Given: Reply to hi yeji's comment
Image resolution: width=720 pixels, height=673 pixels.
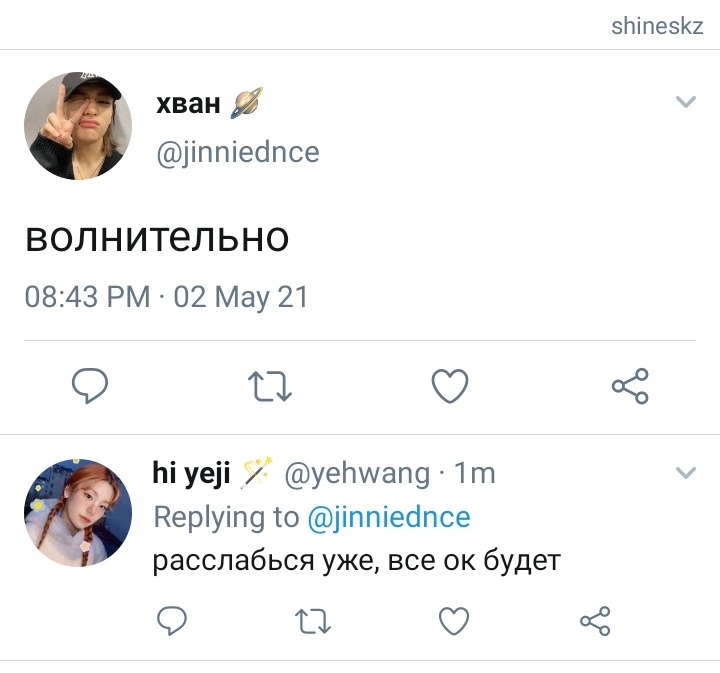Looking at the screenshot, I should 172,621.
